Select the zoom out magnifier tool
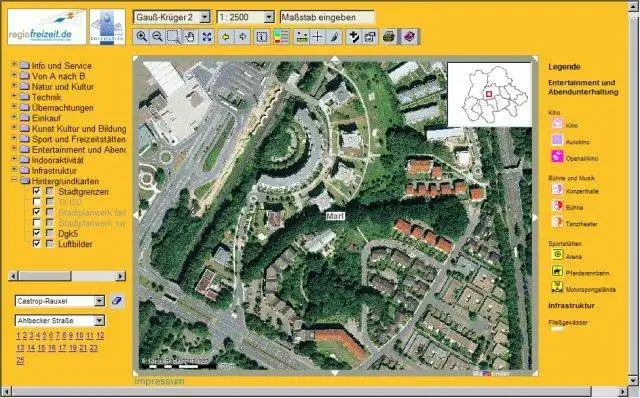640x398 pixels. pyautogui.click(x=157, y=37)
